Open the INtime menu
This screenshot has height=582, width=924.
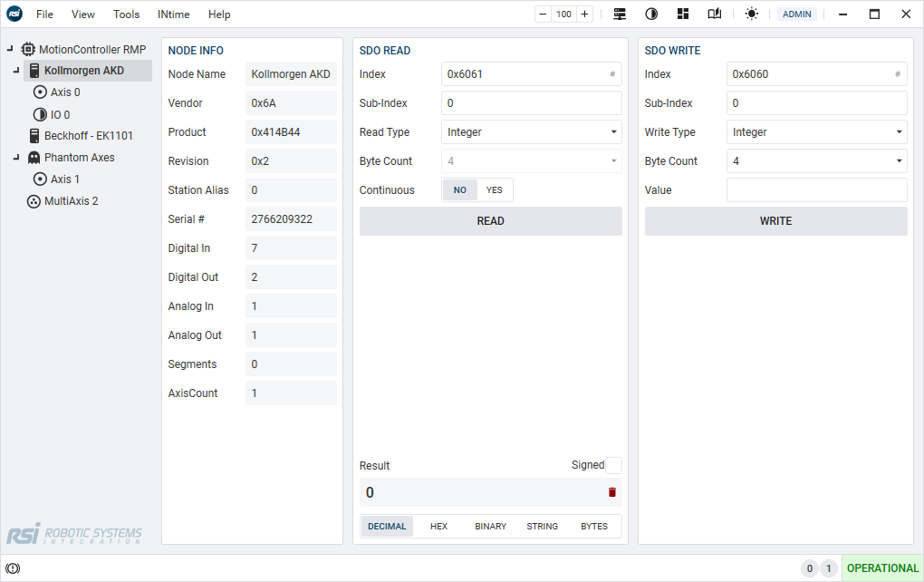173,15
